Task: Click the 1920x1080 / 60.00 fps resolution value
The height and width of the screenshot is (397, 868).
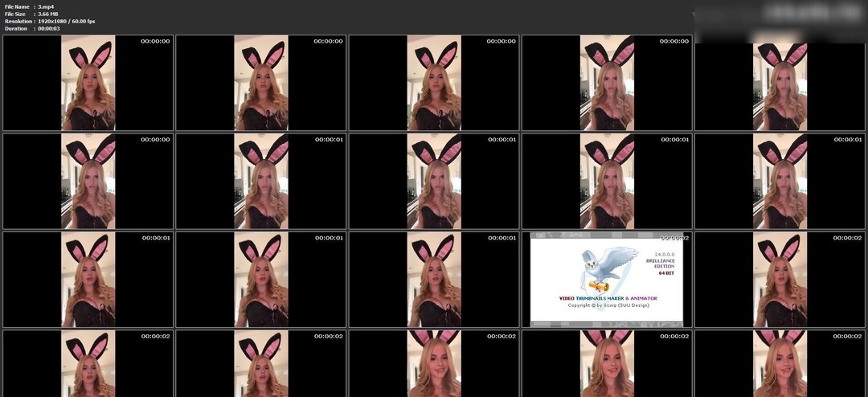Action: 66,21
